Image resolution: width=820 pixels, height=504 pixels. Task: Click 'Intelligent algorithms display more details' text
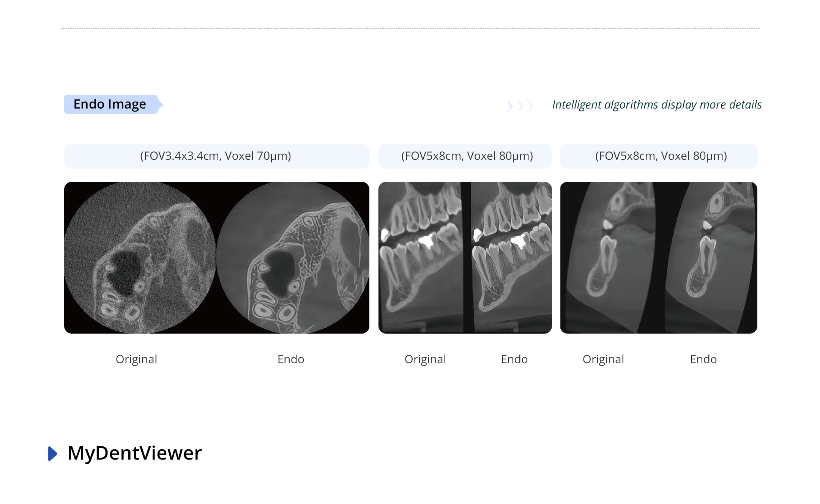[x=656, y=105]
